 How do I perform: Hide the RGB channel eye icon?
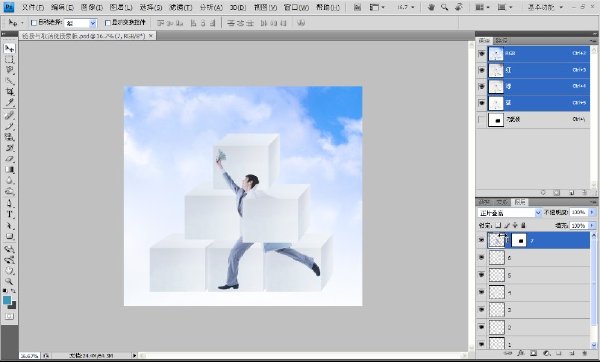pyautogui.click(x=481, y=54)
